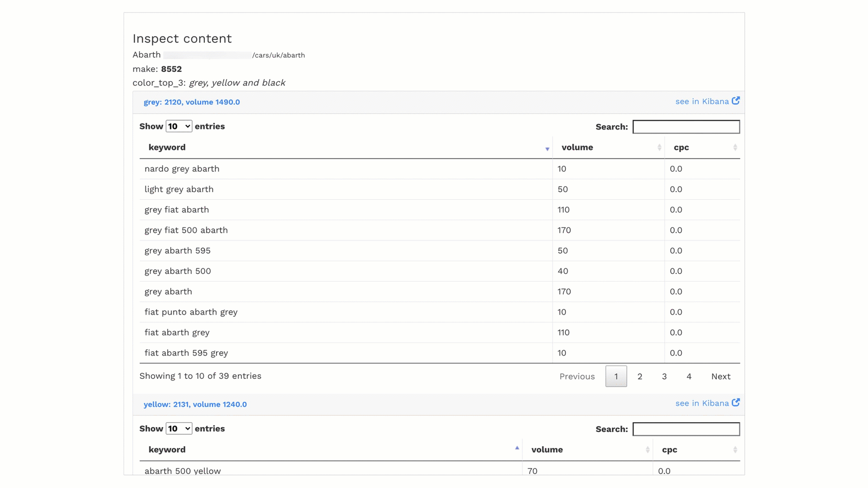Select page 2 in grey table pagination
The height and width of the screenshot is (488, 868).
639,377
